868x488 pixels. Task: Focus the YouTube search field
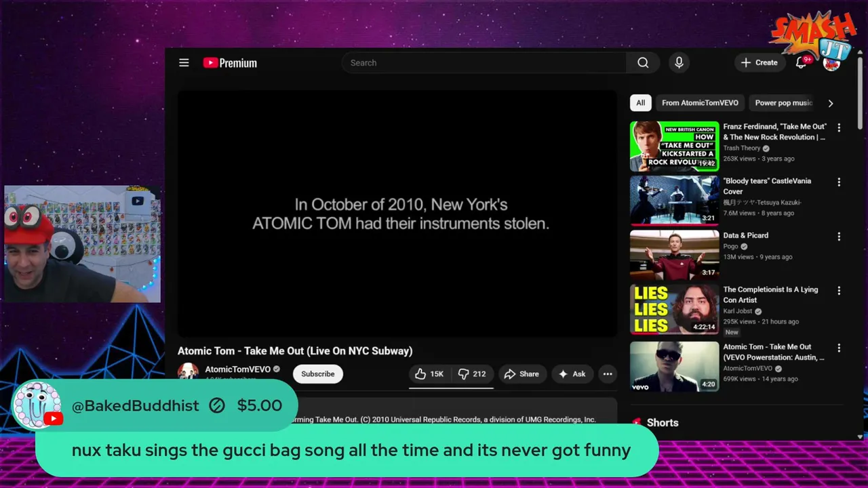tap(484, 62)
